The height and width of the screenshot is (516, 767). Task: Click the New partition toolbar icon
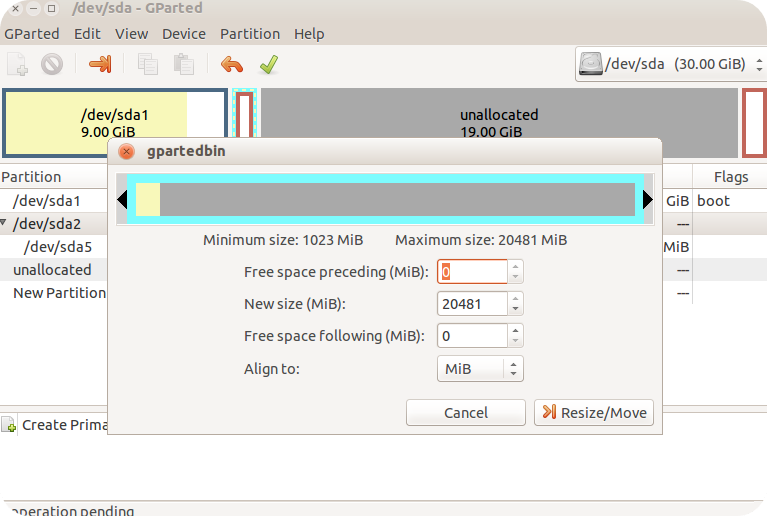[18, 64]
